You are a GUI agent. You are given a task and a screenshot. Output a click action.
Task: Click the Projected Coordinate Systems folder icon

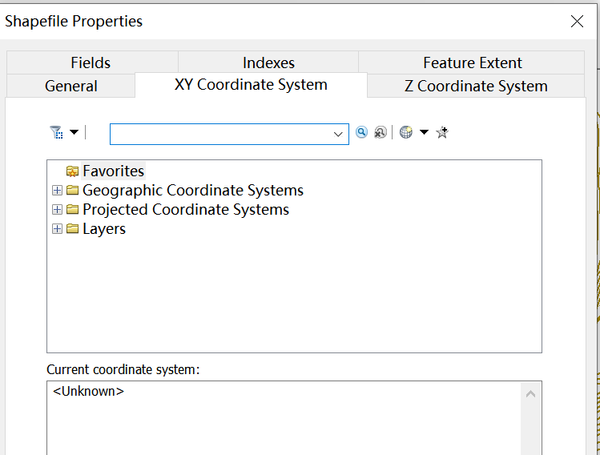(x=72, y=210)
